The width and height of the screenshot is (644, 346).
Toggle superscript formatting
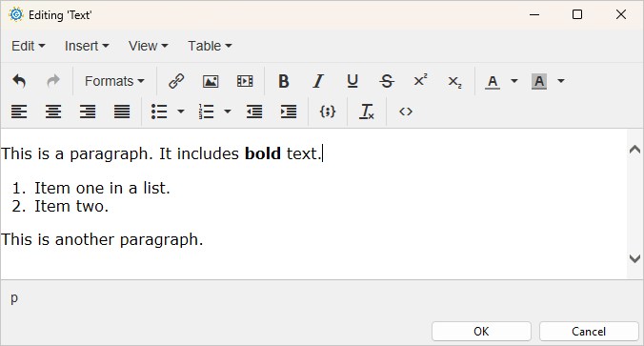[x=420, y=81]
